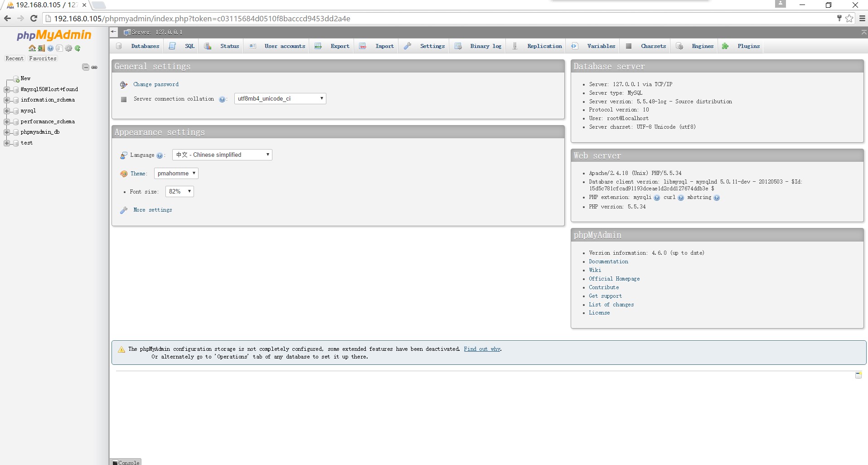Click the Language setting icon

click(x=124, y=155)
